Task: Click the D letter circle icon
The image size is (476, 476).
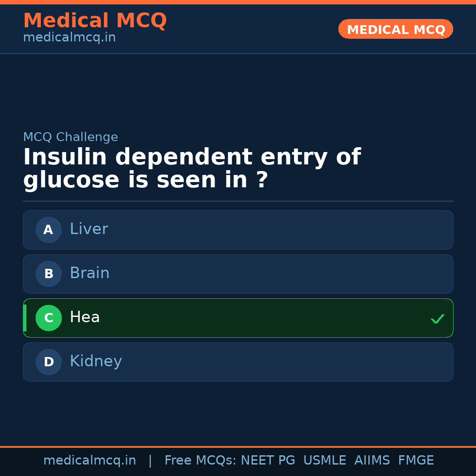Action: click(x=48, y=362)
